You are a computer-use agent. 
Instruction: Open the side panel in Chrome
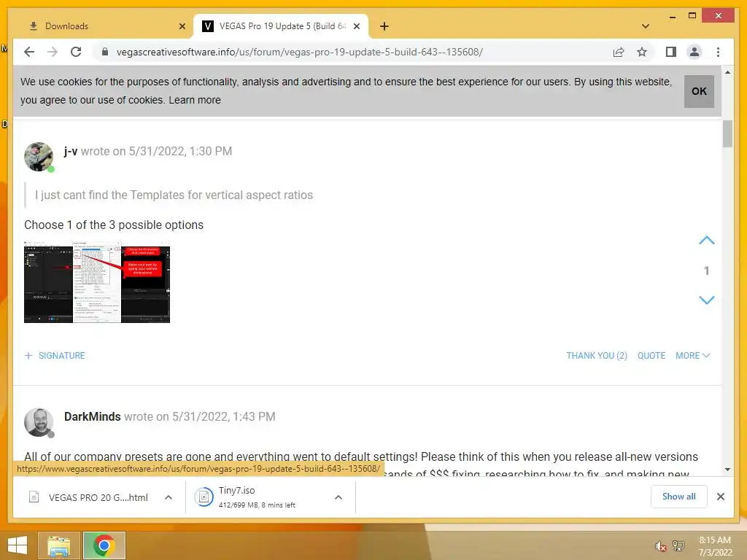pyautogui.click(x=671, y=52)
